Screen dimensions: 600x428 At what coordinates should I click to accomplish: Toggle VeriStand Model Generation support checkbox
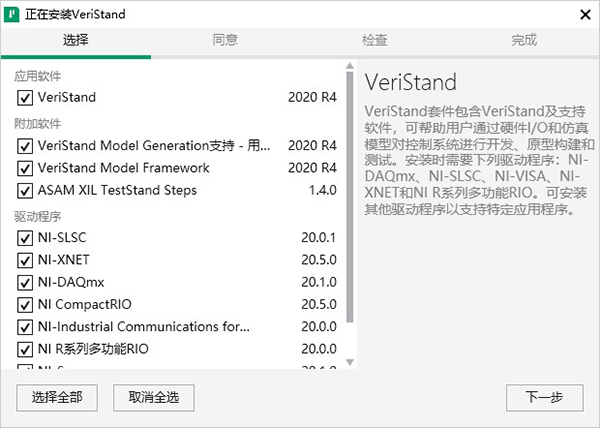25,145
